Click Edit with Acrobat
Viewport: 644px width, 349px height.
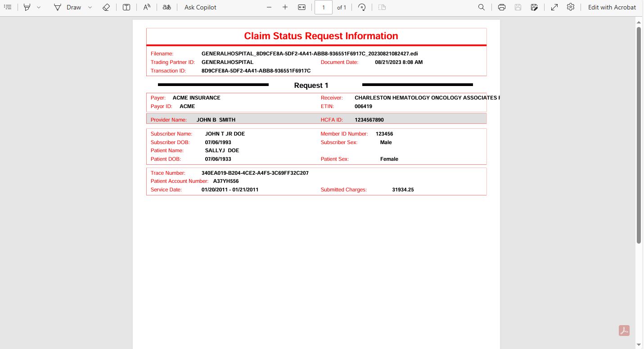612,7
